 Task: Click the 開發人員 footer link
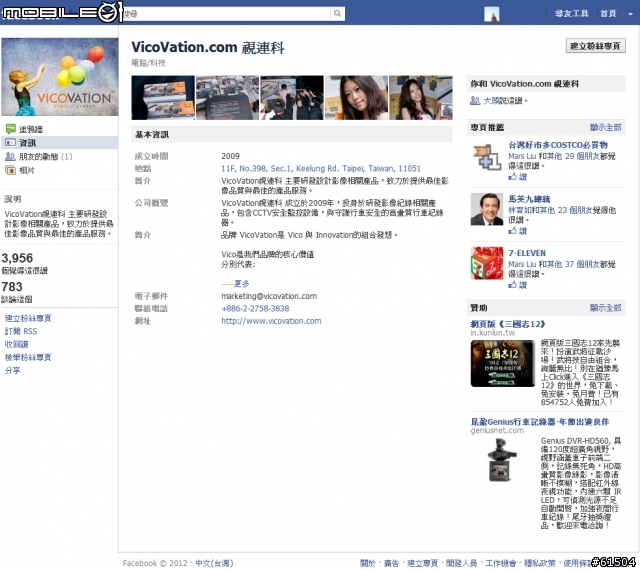point(461,563)
